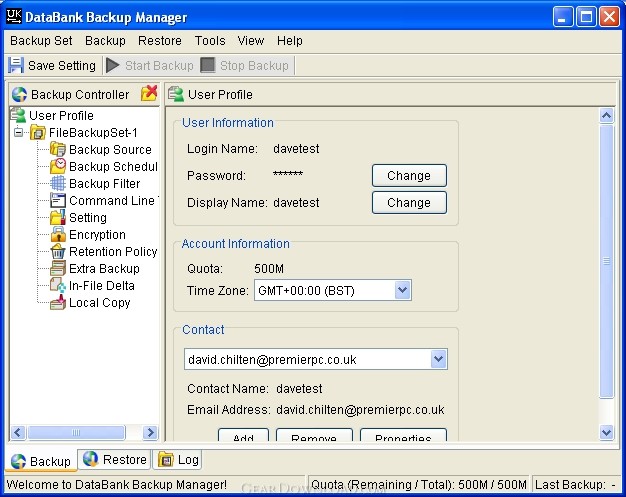The image size is (626, 497).
Task: Click the Backup Filter grid icon
Action: (58, 183)
